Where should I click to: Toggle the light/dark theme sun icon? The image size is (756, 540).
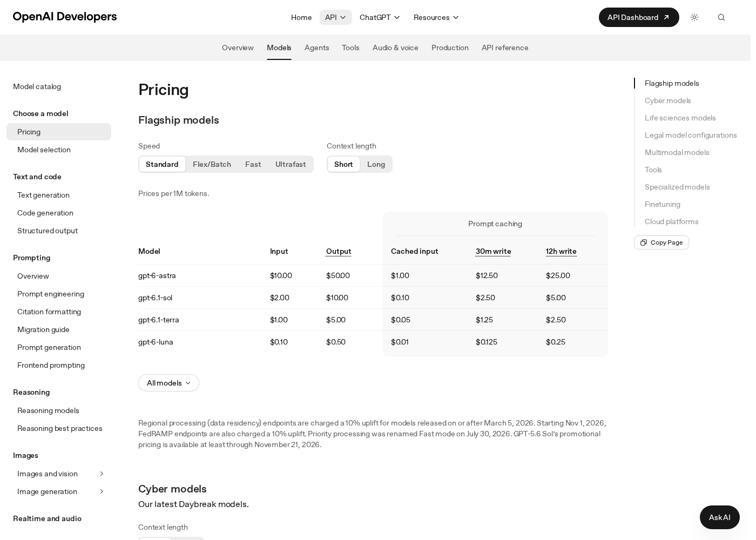[694, 17]
